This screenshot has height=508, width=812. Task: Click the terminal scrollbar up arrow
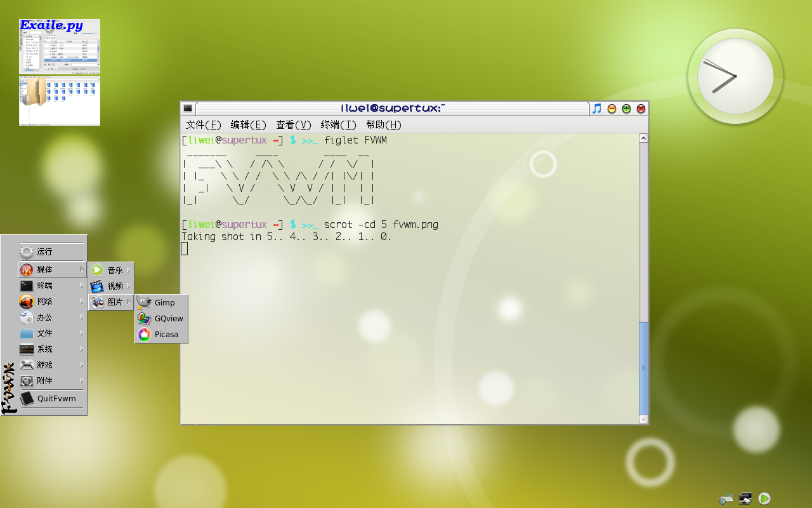643,138
